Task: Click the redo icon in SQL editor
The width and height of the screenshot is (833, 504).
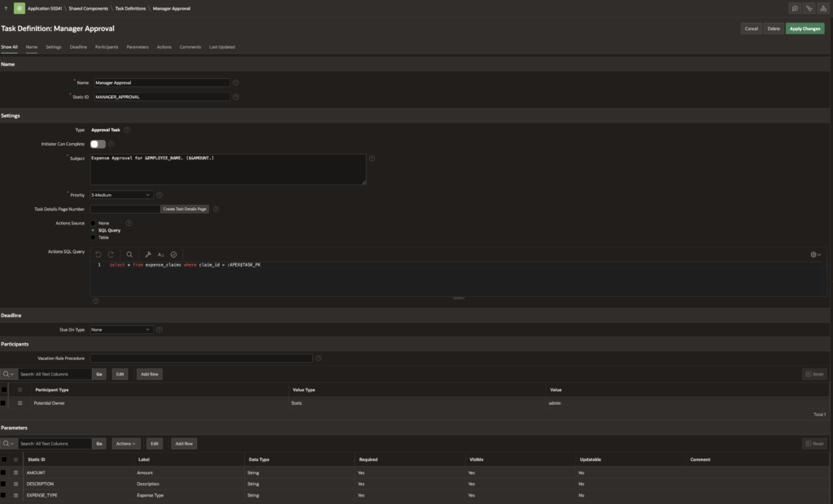Action: point(111,254)
